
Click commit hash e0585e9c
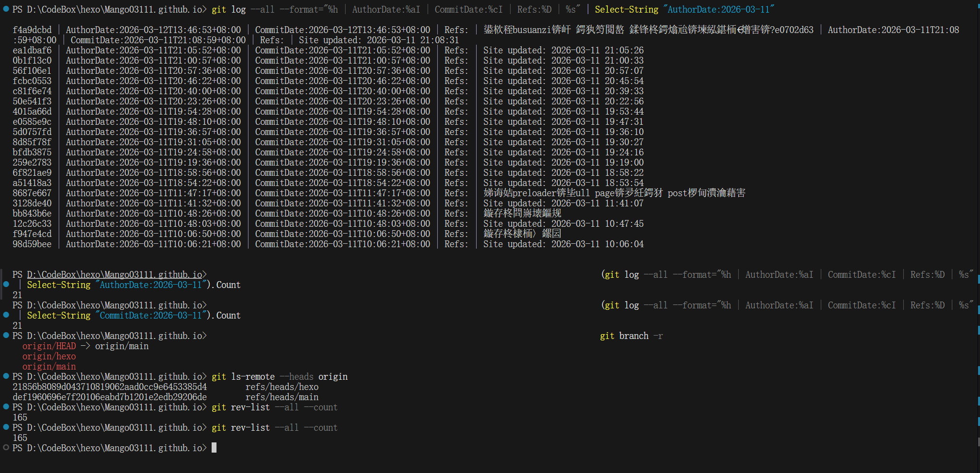(32, 121)
